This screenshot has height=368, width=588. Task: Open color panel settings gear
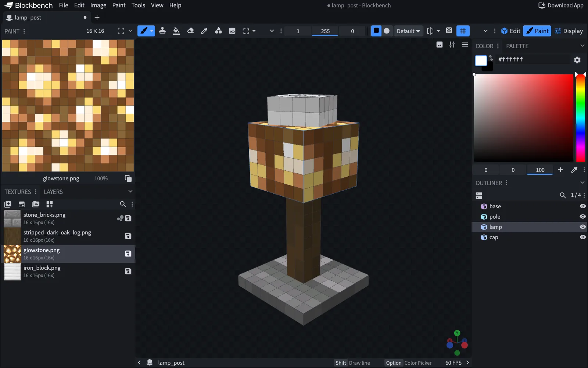pos(577,60)
